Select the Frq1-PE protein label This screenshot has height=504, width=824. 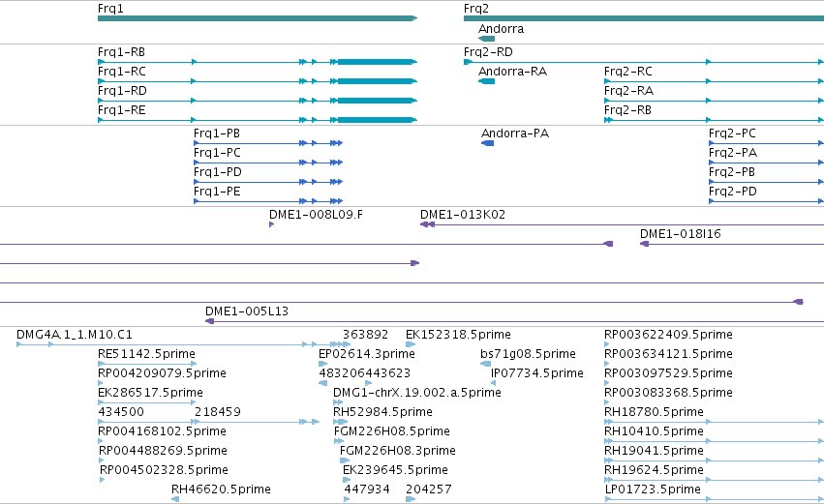pyautogui.click(x=217, y=192)
